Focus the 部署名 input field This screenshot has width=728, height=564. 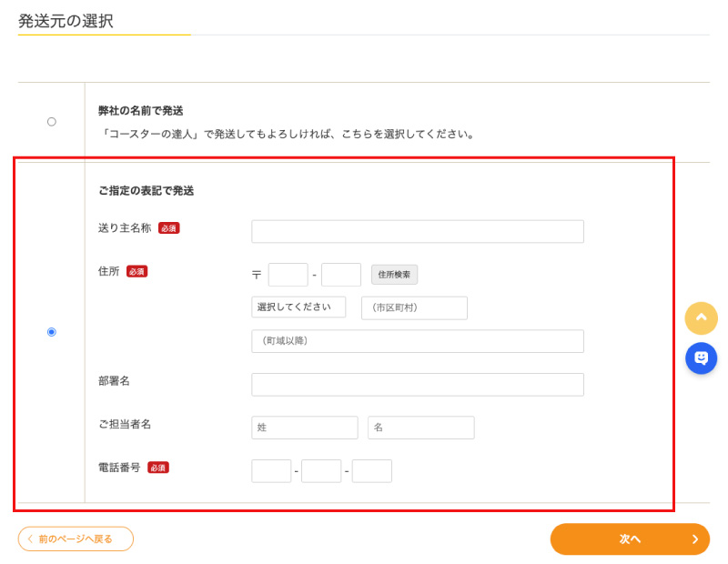pyautogui.click(x=418, y=385)
